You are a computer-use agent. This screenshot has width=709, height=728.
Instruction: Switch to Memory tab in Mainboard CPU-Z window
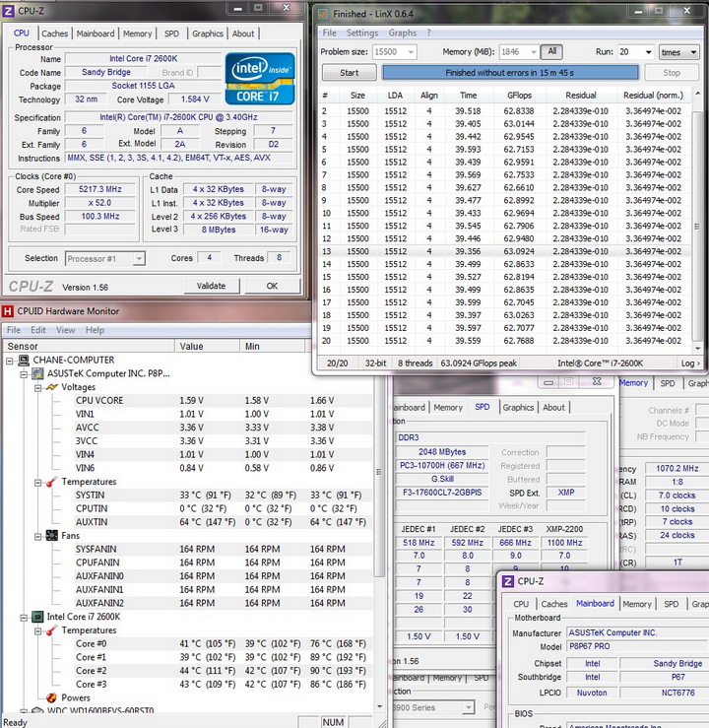(x=637, y=604)
